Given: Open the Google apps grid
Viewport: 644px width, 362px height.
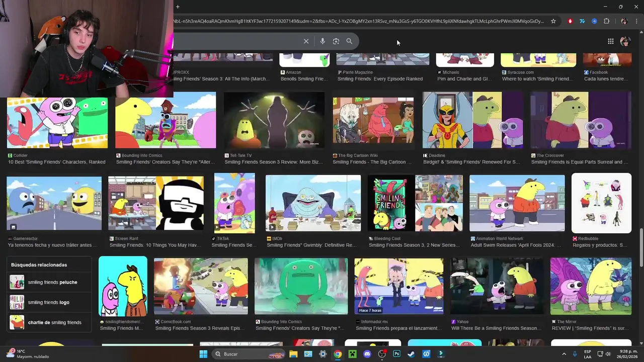Looking at the screenshot, I should pos(610,41).
